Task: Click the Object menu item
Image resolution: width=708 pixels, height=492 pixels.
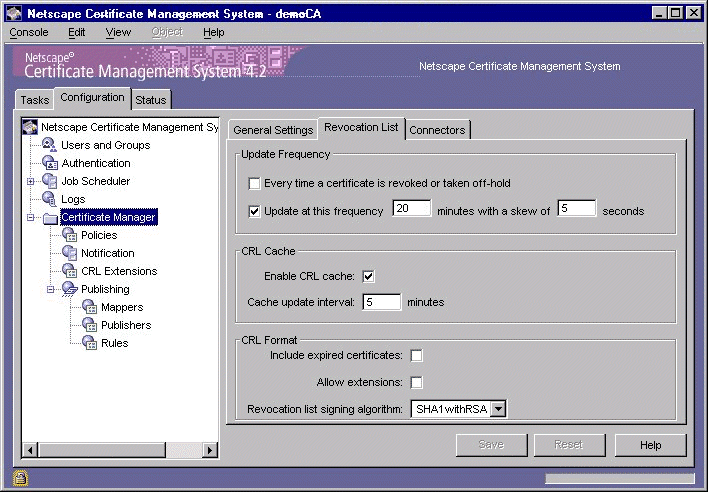Action: coord(167,32)
